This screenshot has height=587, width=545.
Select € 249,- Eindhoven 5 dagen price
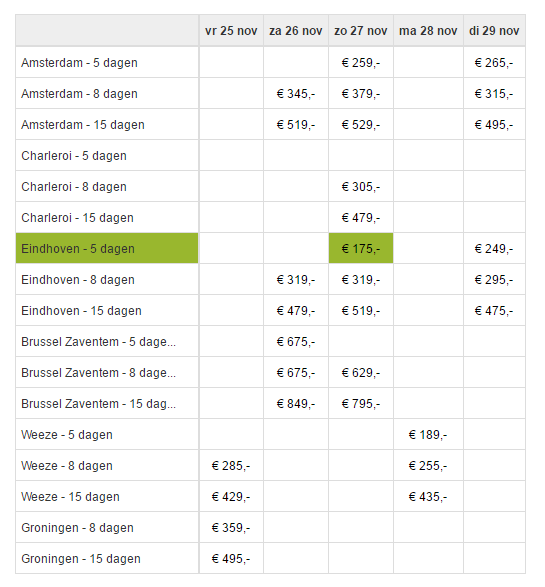[x=494, y=249]
